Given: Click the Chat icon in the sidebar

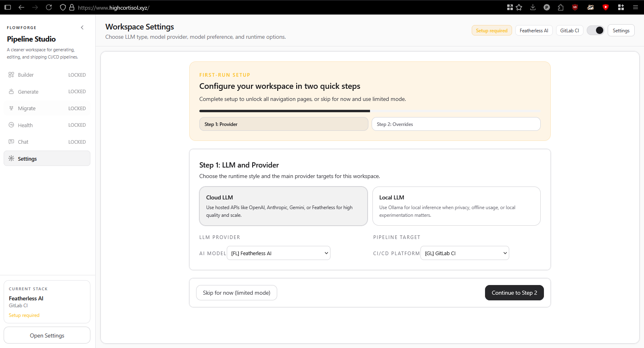Looking at the screenshot, I should coord(11,142).
